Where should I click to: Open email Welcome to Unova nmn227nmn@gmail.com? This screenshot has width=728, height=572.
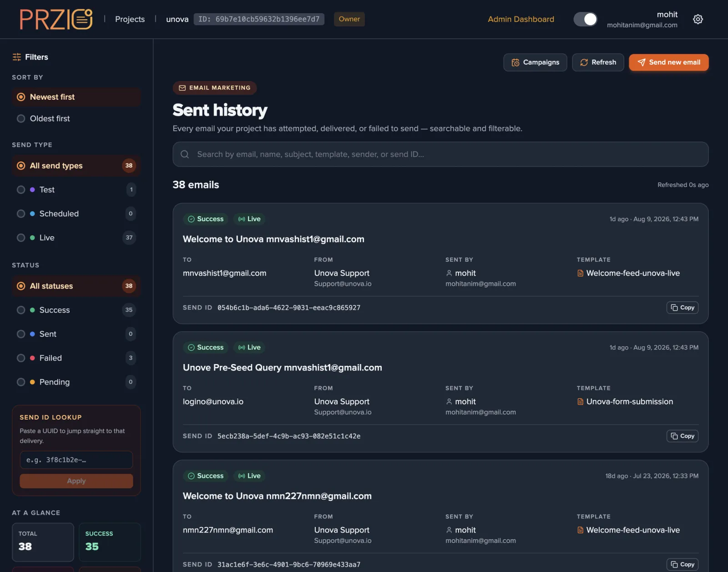[277, 496]
